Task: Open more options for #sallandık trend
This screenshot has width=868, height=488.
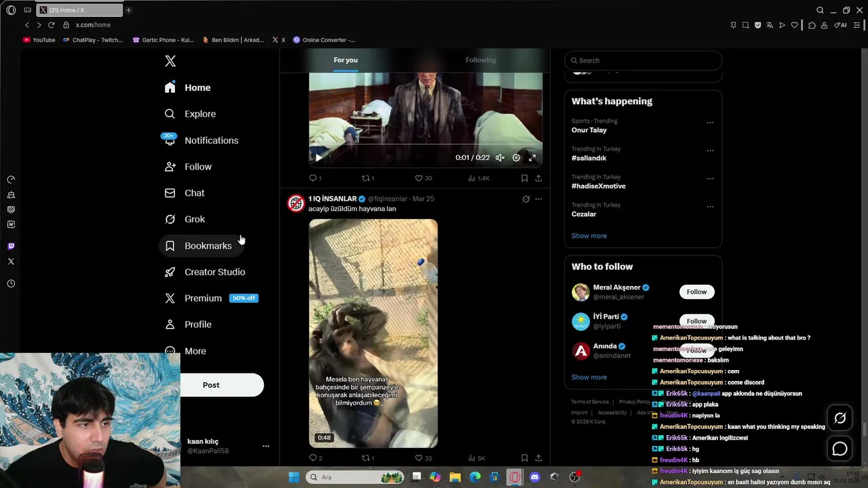Action: (710, 150)
